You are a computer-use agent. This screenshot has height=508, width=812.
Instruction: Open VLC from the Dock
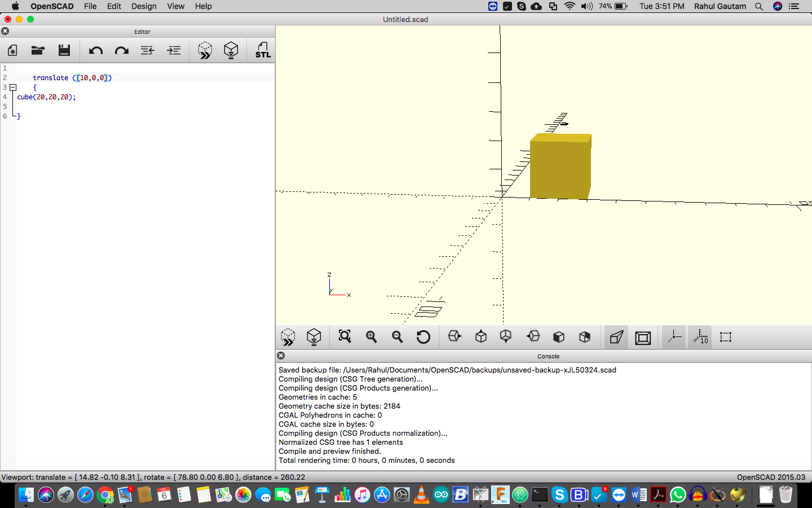421,495
